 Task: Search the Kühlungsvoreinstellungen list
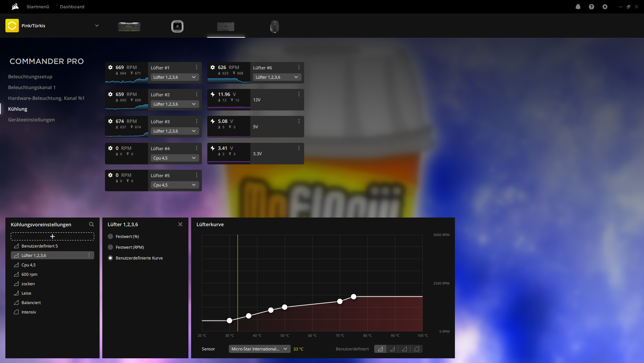92,224
